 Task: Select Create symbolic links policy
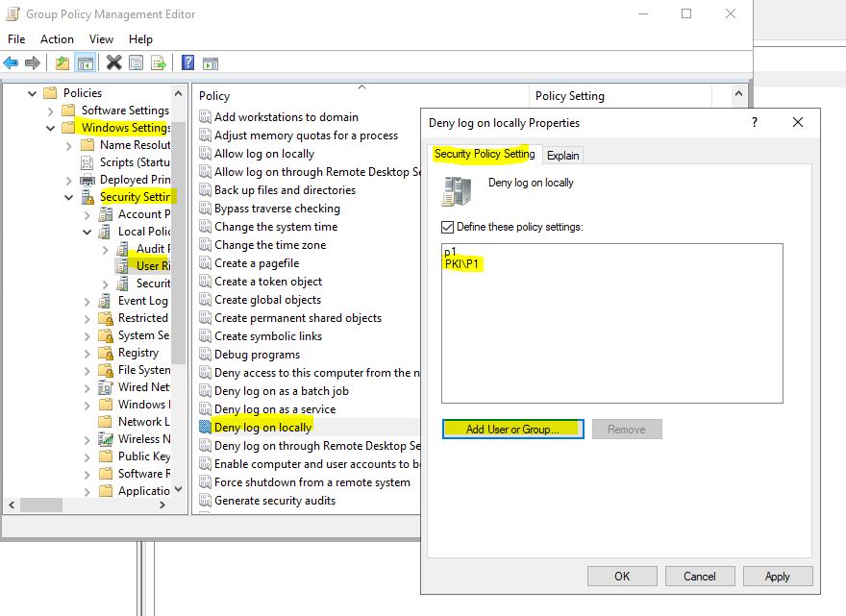pos(268,336)
